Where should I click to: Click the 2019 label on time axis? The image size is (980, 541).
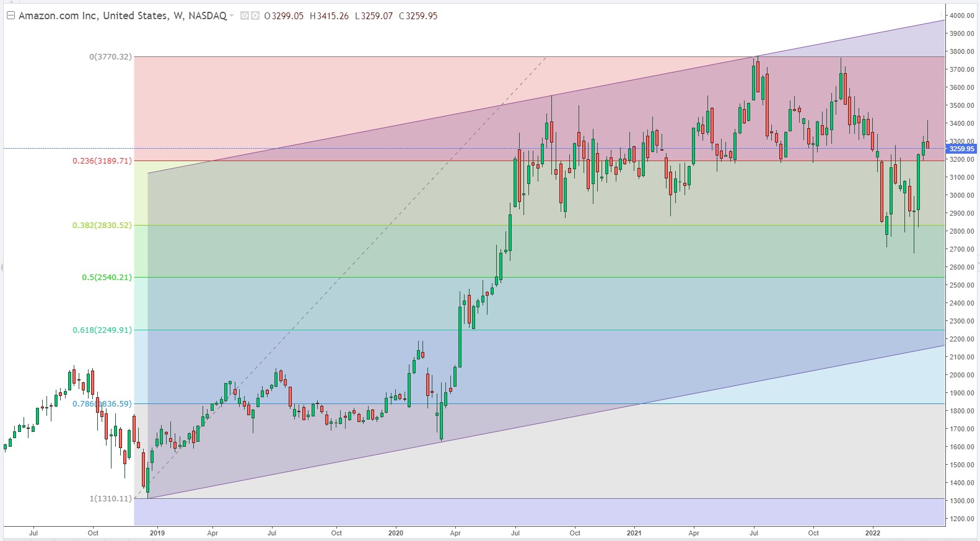157,533
